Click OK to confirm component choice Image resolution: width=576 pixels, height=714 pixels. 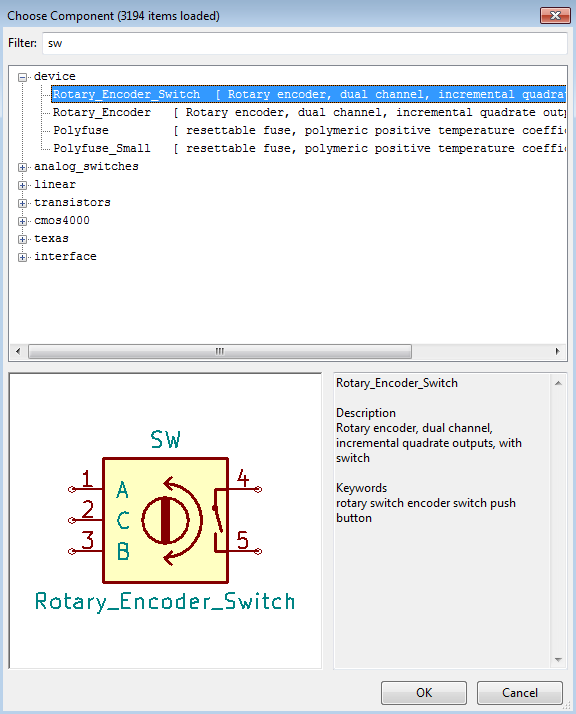(424, 693)
